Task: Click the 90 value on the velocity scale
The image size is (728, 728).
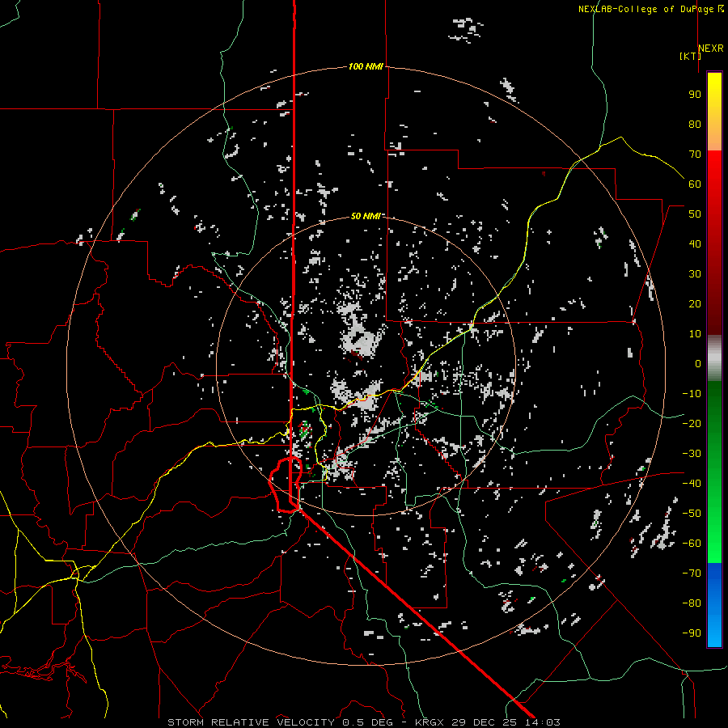Action: pyautogui.click(x=695, y=95)
